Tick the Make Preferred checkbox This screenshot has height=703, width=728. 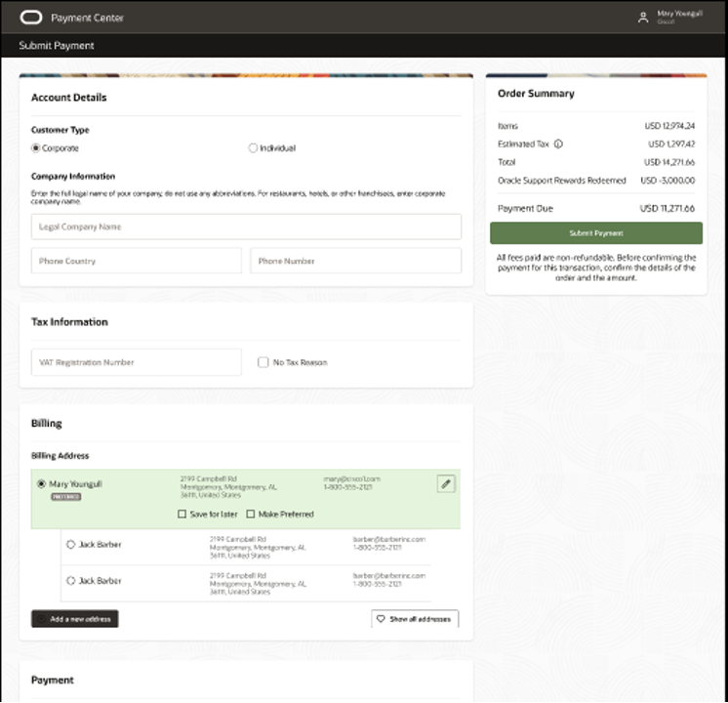coord(250,514)
